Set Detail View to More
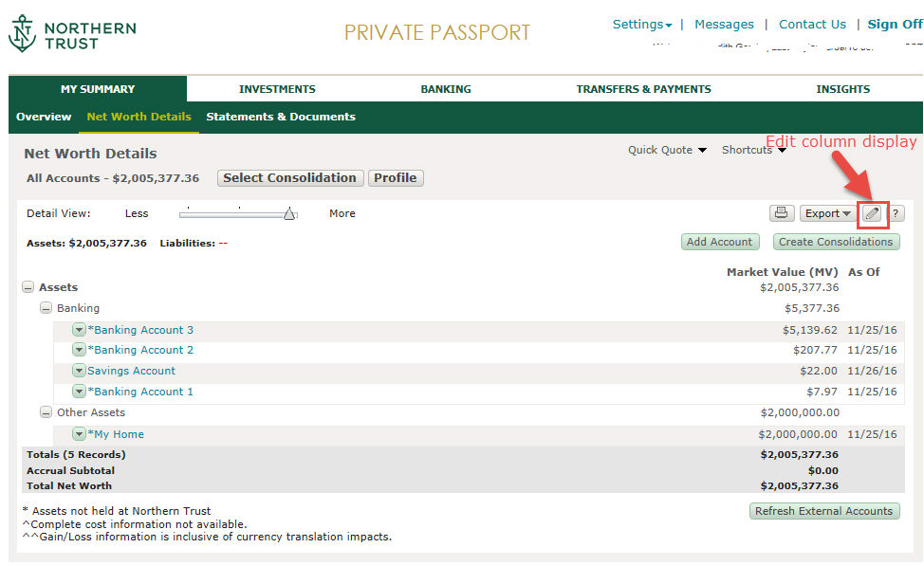The width and height of the screenshot is (924, 566). (342, 213)
